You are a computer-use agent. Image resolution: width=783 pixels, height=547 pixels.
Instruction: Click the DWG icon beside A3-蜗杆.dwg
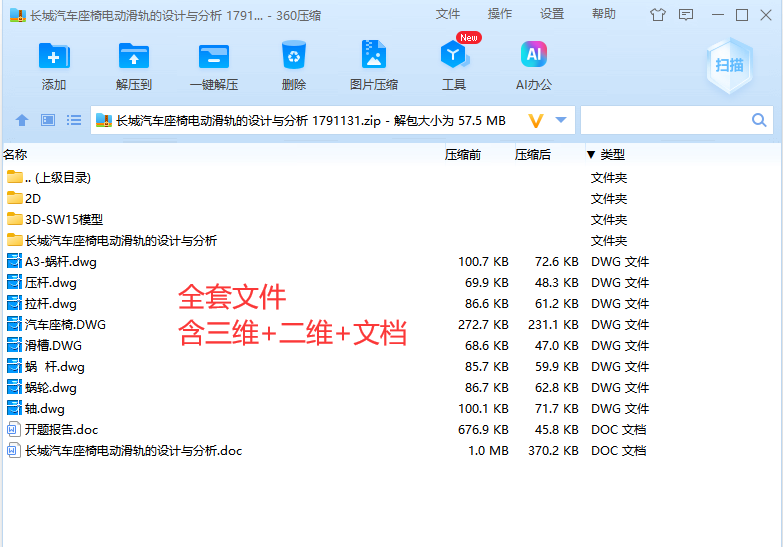coord(14,262)
